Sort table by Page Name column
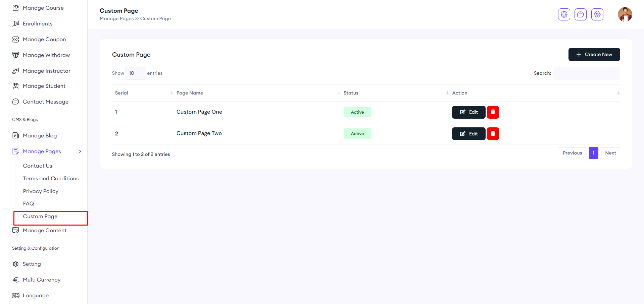This screenshot has height=304, width=644. click(x=190, y=93)
